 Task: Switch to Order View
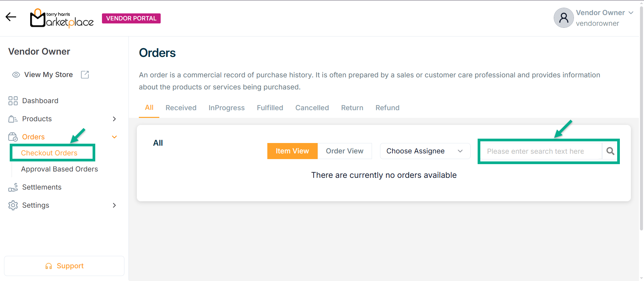tap(344, 151)
